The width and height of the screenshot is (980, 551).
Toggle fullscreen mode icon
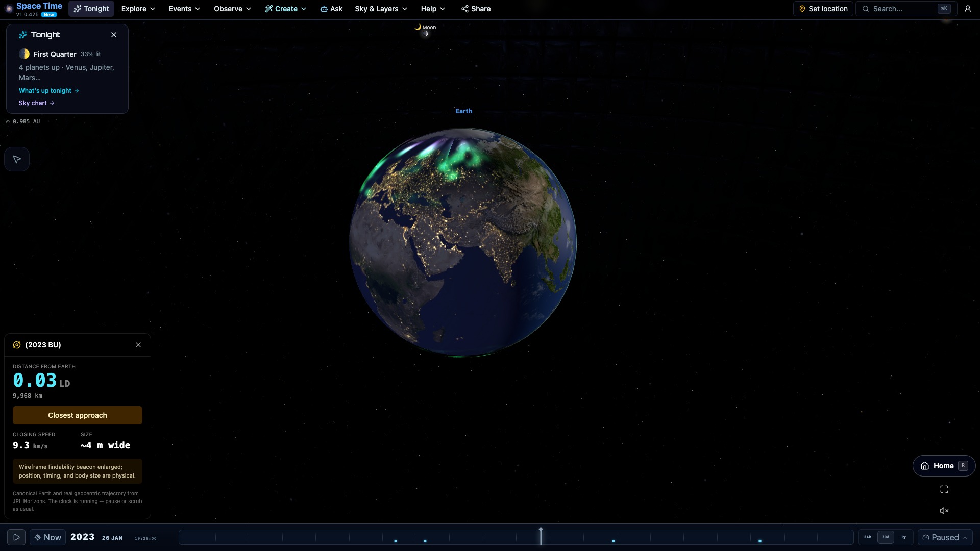click(x=944, y=489)
